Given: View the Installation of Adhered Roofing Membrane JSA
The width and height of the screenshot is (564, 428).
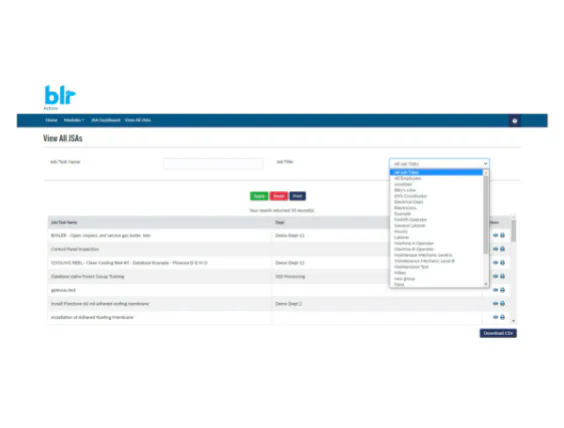Looking at the screenshot, I should [495, 317].
